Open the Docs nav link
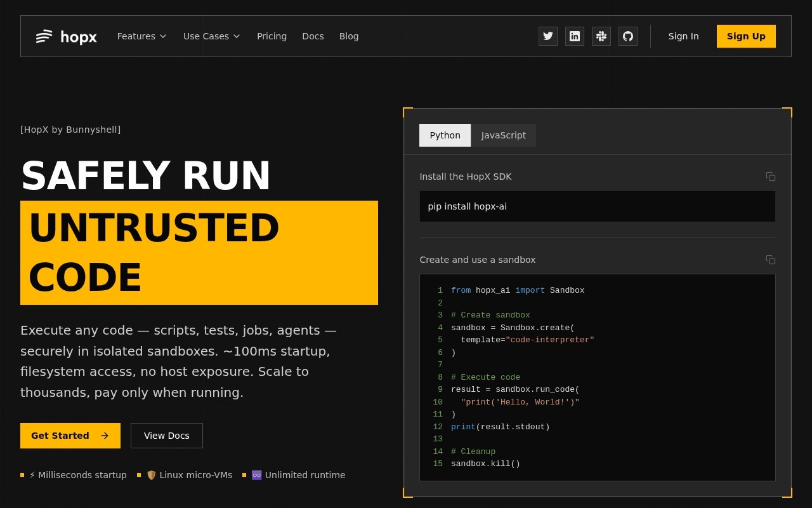812x508 pixels. click(x=313, y=36)
